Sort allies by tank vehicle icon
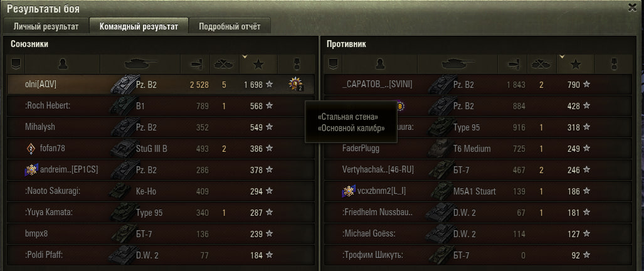This screenshot has width=644, height=271. point(140,63)
